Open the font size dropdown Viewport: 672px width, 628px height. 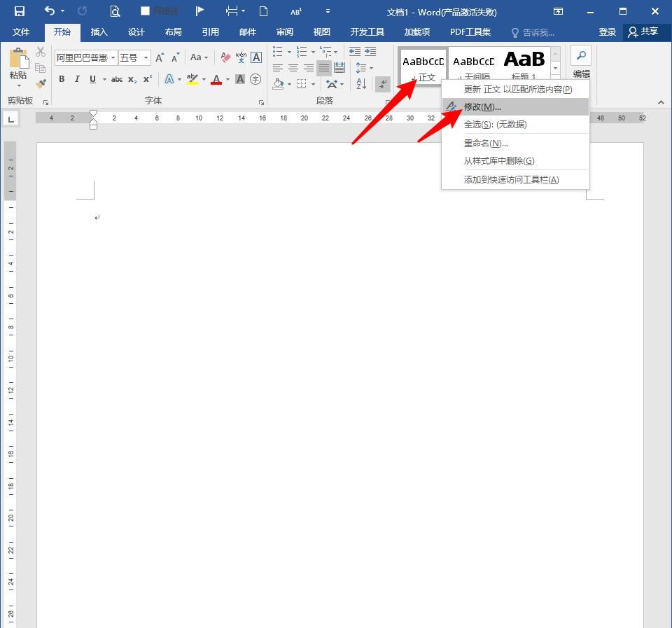(x=146, y=57)
